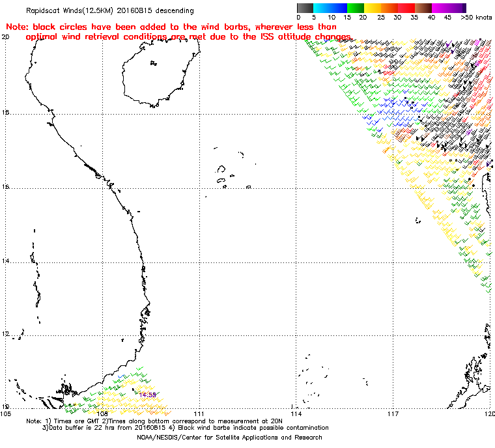Click the gray 0-5 knots color segment
This screenshot has width=495, height=448.
point(305,8)
